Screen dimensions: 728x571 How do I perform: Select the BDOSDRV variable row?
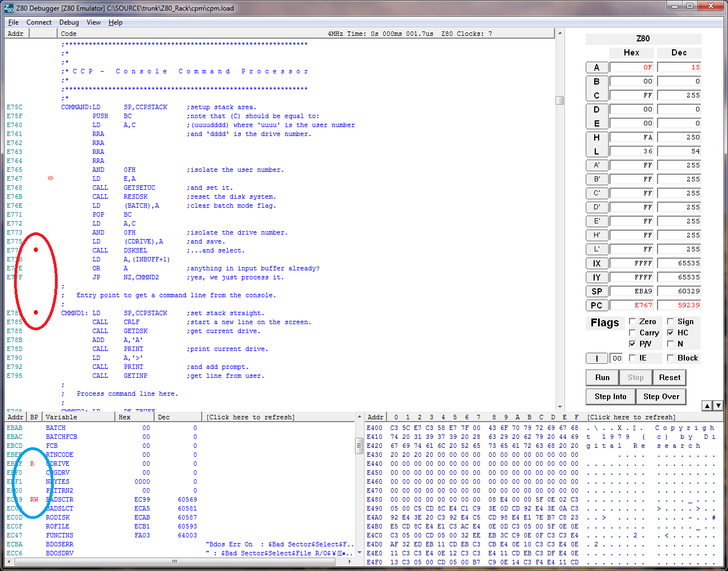pos(179,553)
